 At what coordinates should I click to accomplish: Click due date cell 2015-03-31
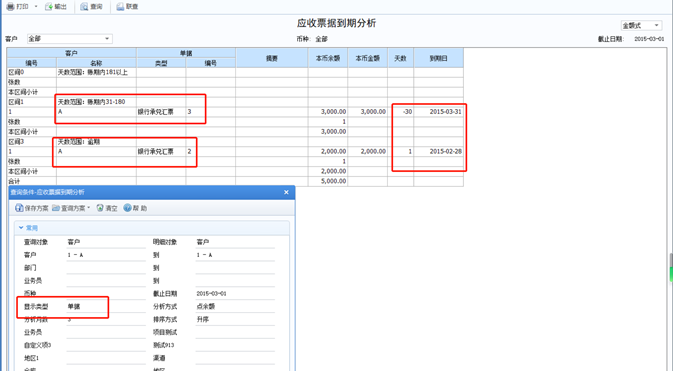[x=438, y=112]
